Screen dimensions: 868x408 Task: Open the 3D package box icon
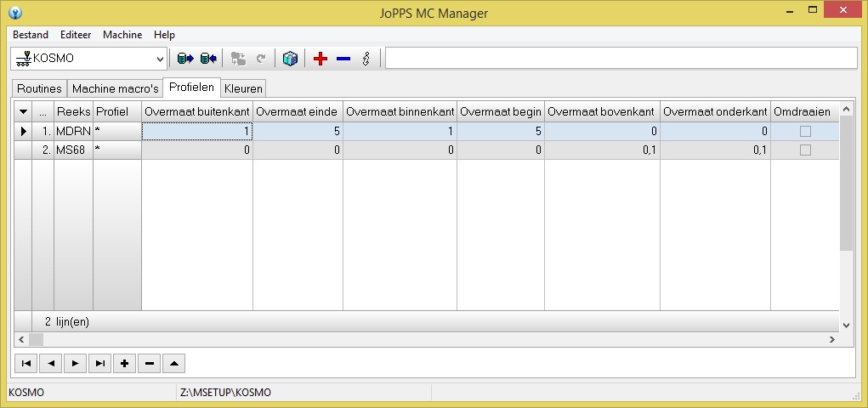coord(290,58)
